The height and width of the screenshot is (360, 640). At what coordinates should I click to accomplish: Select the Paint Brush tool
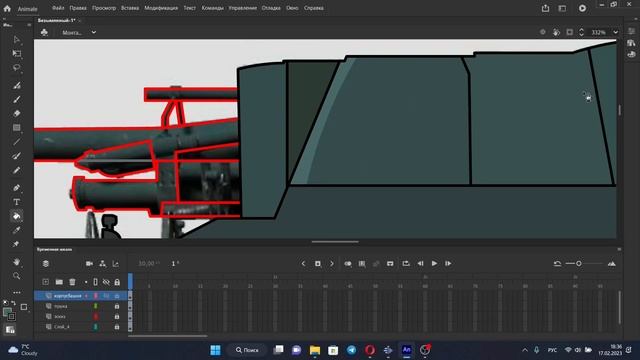pyautogui.click(x=16, y=156)
